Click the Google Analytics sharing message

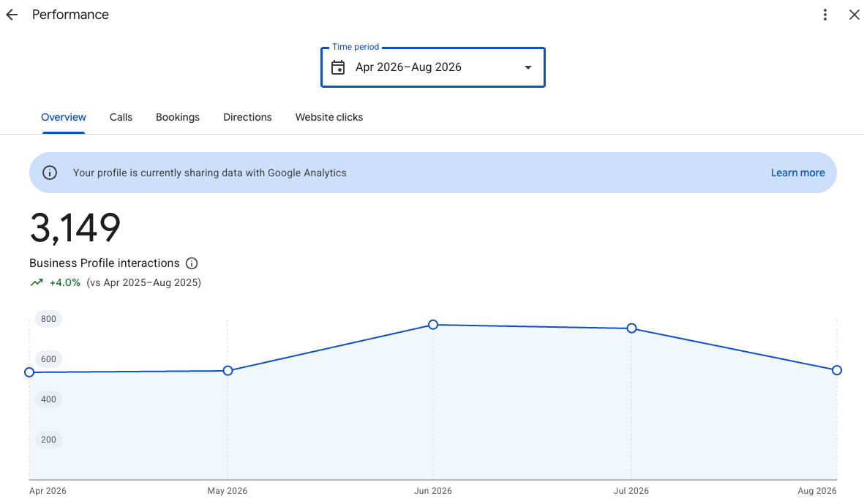(209, 173)
